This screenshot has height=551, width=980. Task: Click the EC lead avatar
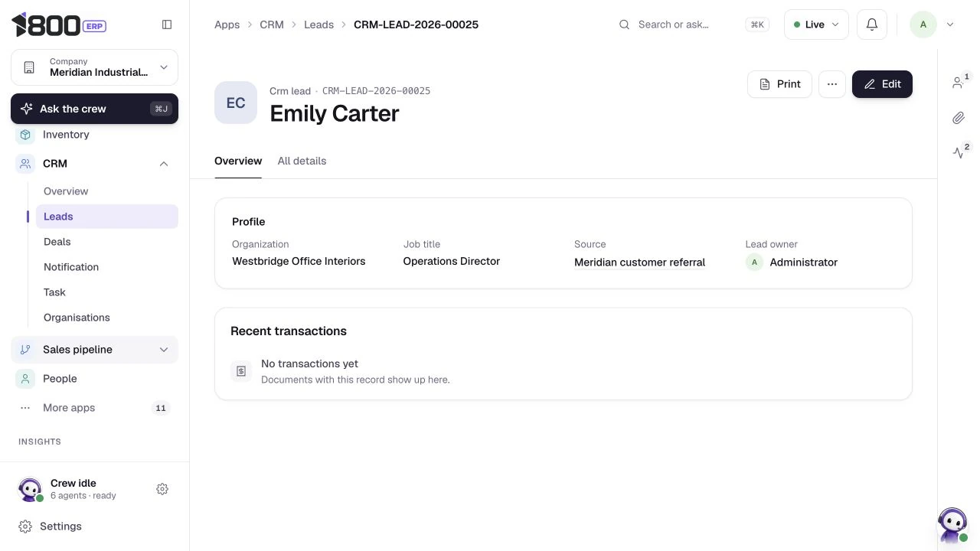[236, 103]
